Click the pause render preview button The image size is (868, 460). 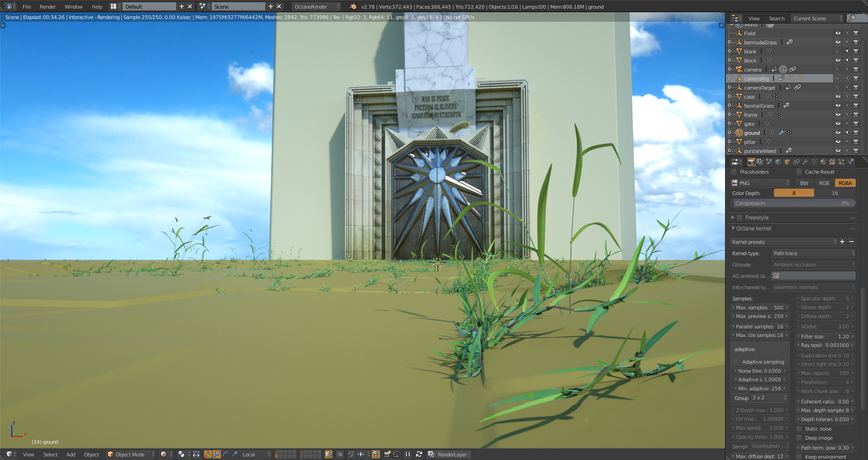click(x=408, y=454)
